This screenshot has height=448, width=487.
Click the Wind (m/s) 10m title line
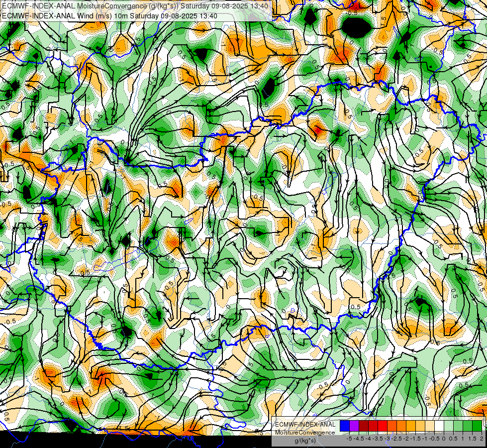point(109,16)
